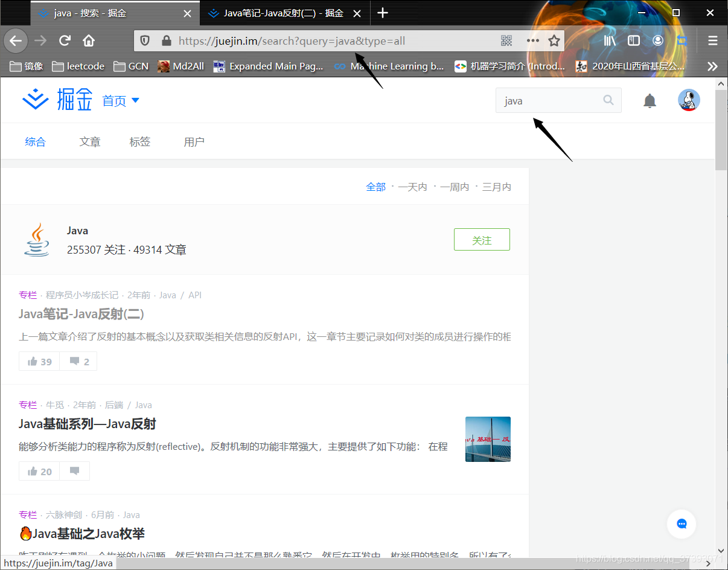The height and width of the screenshot is (570, 728).
Task: Click the 掘金 logo
Action: pos(57,100)
